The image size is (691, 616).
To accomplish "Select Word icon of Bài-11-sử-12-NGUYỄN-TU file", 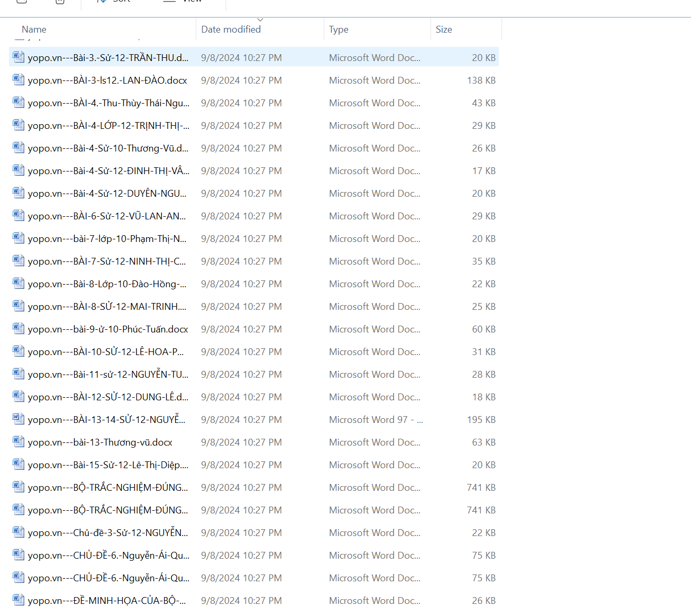I will point(18,374).
